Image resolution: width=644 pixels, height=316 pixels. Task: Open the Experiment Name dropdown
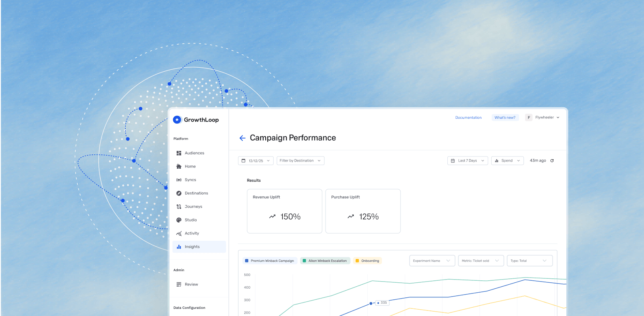(x=432, y=261)
